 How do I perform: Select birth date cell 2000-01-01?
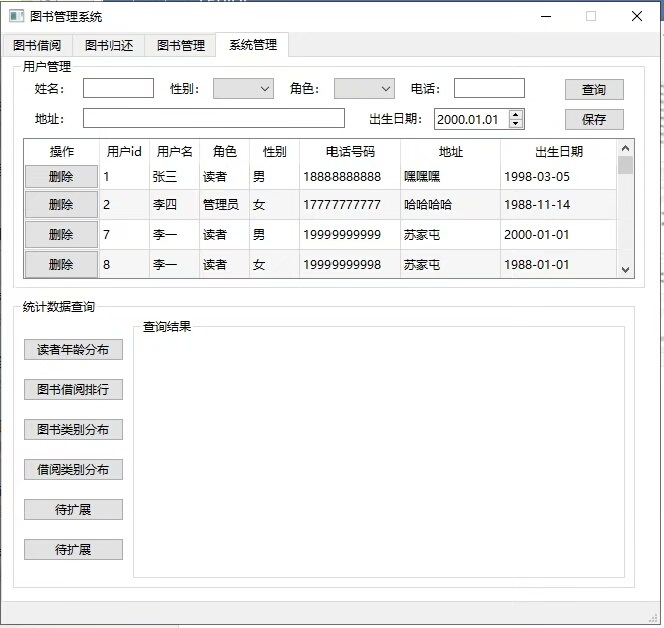tap(559, 235)
